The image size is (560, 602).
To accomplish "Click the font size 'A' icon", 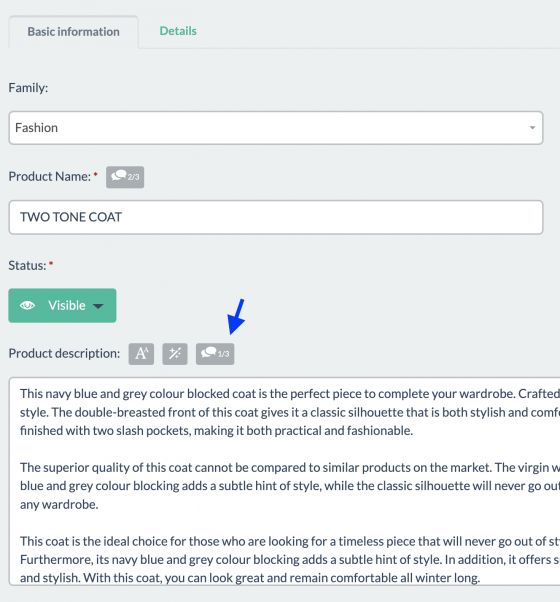I will [141, 354].
